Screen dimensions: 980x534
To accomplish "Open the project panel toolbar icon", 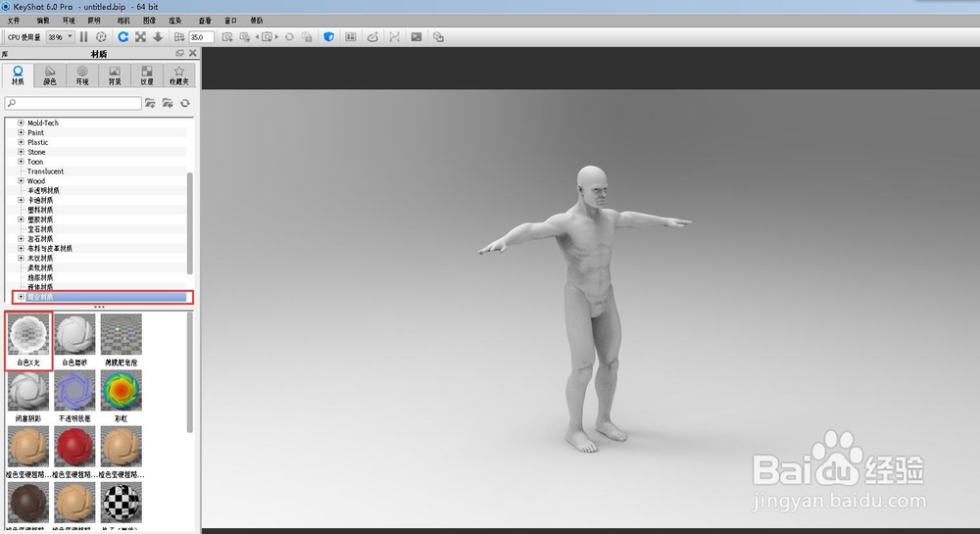I will [351, 37].
